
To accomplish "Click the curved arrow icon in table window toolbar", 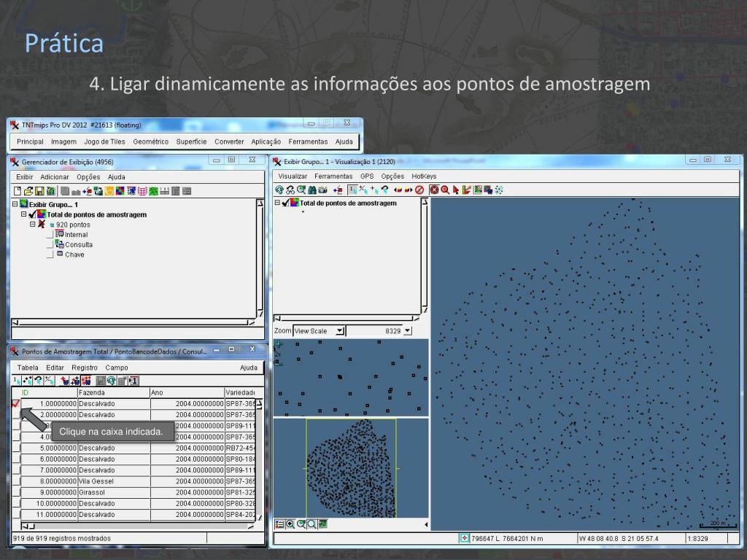I will point(39,381).
